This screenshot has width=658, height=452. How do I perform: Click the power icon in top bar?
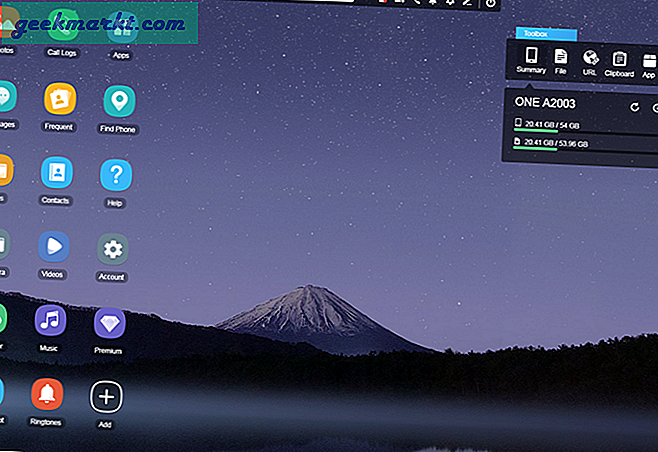(490, 4)
